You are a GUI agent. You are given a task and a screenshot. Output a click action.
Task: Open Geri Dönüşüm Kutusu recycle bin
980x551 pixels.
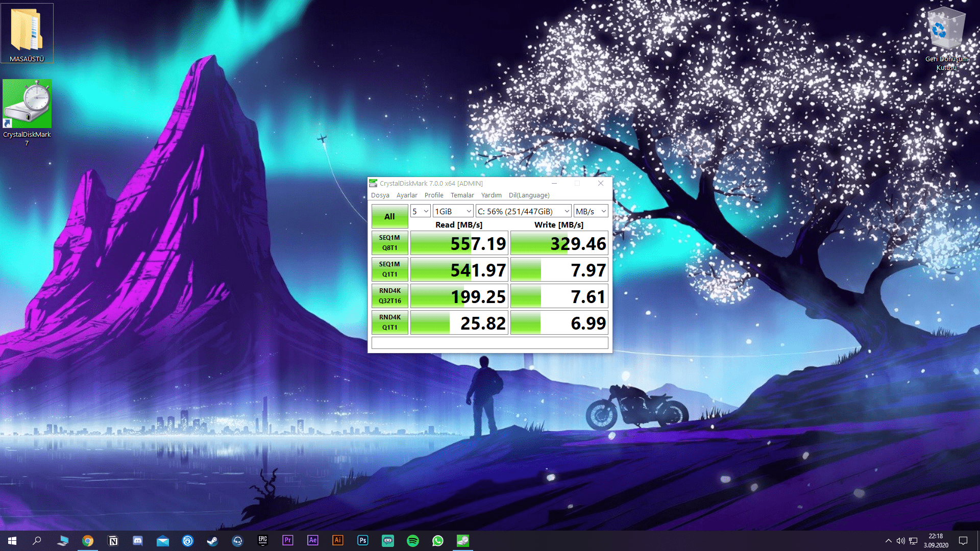(x=946, y=32)
